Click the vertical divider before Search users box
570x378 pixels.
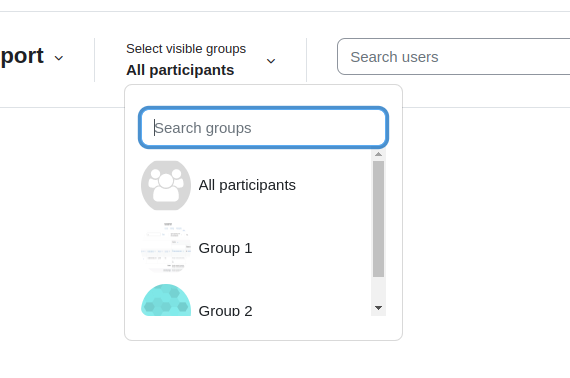pos(306,60)
